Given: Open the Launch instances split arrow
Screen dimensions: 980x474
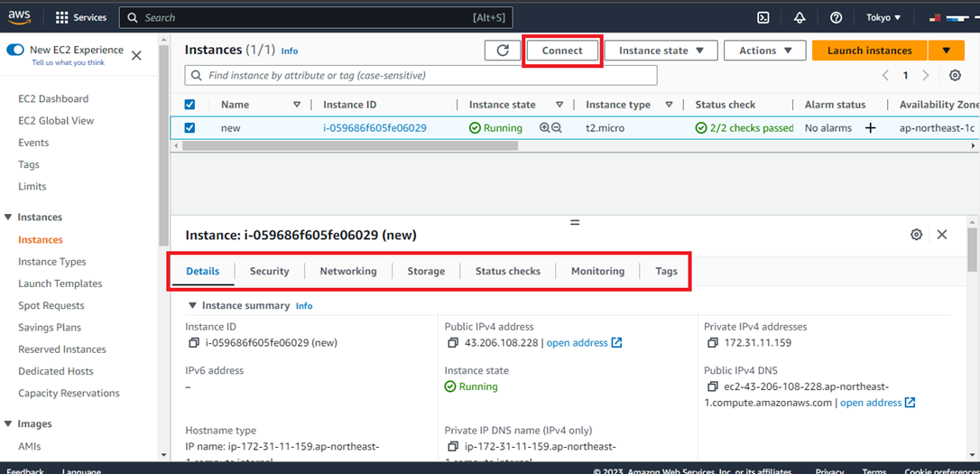Looking at the screenshot, I should 947,51.
